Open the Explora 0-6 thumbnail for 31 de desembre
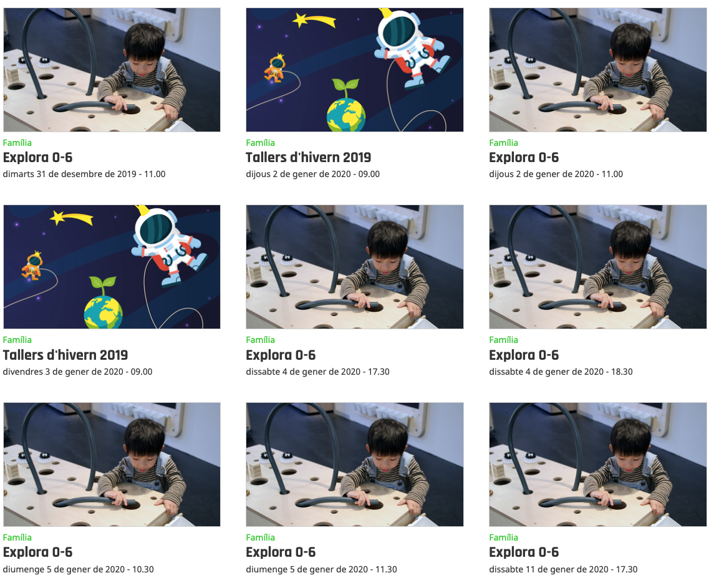 tap(112, 70)
